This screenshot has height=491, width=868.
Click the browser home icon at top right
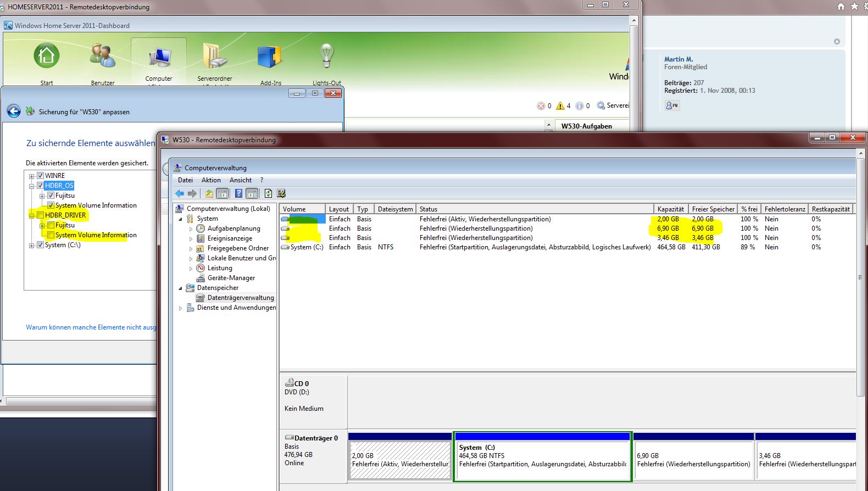pos(841,7)
